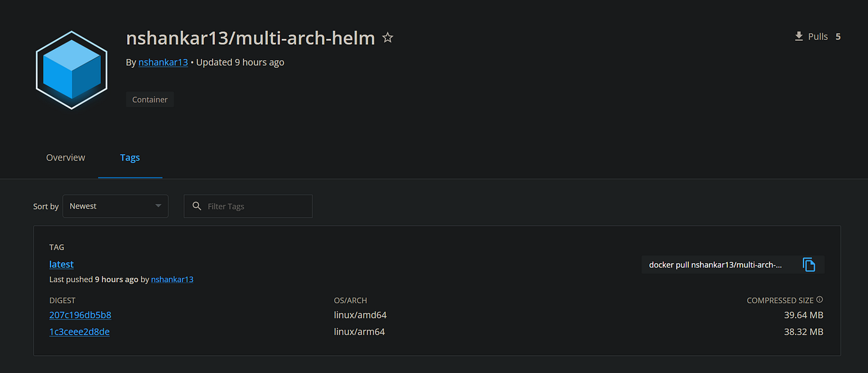Click the Pulls download icon
This screenshot has height=373, width=868.
[x=797, y=36]
